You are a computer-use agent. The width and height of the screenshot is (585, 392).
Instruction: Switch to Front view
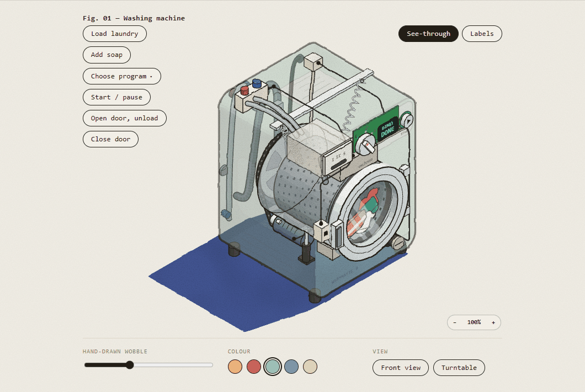(401, 368)
